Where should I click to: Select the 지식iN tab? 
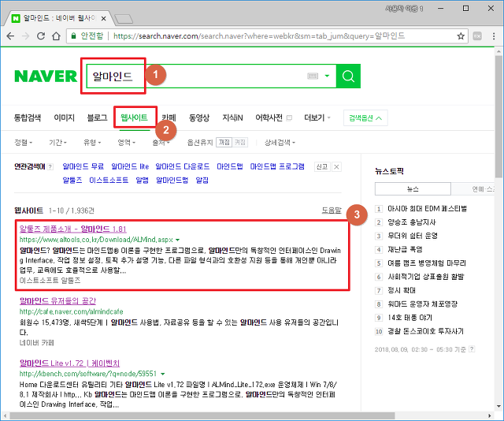(232, 117)
